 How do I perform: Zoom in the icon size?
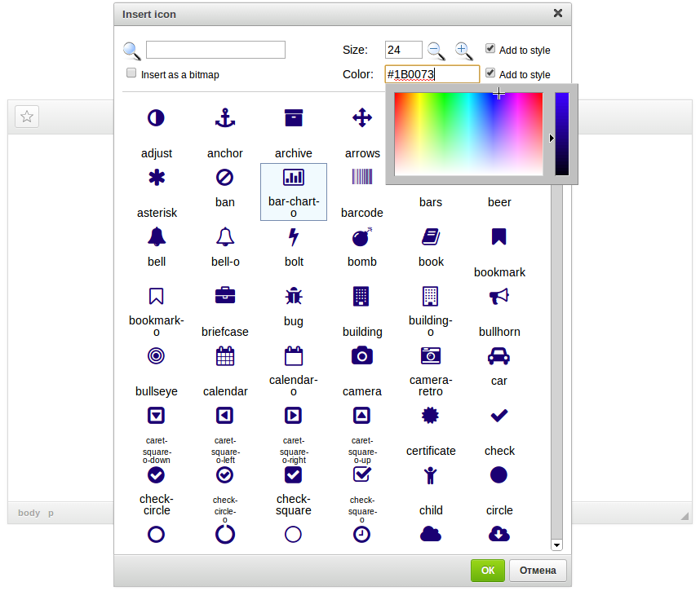point(463,51)
